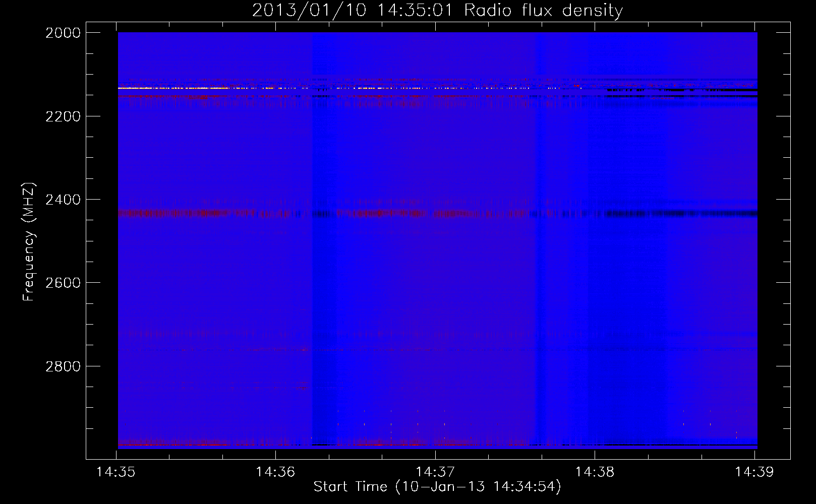Screen dimensions: 816x504
Task: Click the 'Frequency (MHZ)' axis label
Action: 29,242
